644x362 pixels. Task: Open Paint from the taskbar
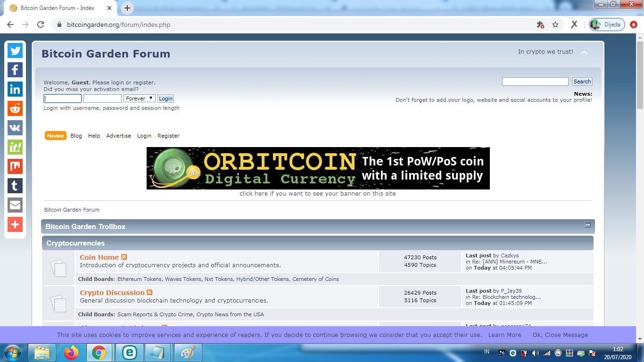(x=188, y=353)
